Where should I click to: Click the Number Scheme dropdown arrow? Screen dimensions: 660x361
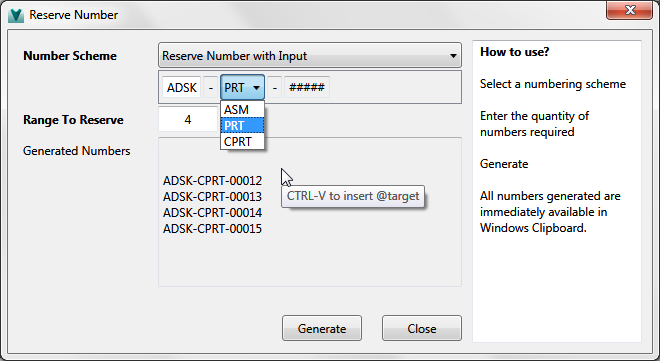[x=453, y=56]
